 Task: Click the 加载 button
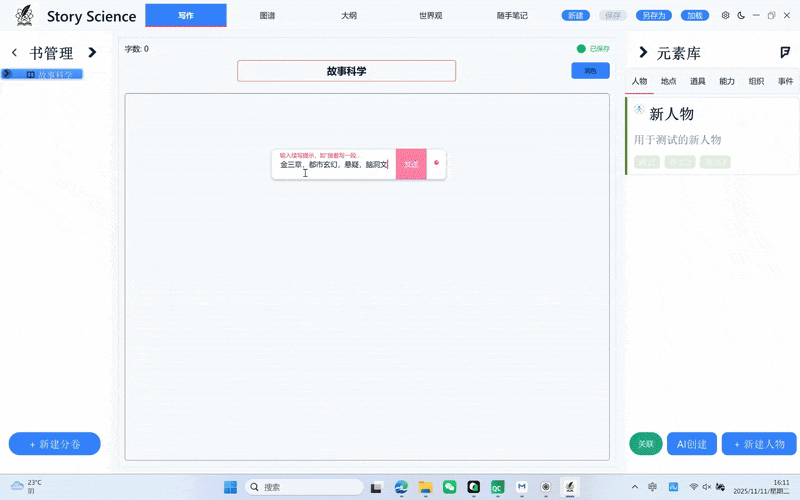(695, 15)
